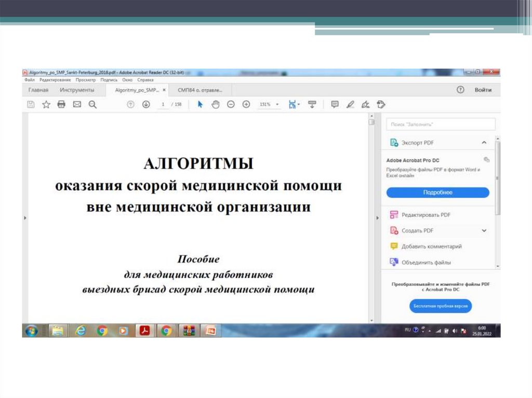The width and height of the screenshot is (532, 398).
Task: Open the 151% zoom level dropdown
Action: point(270,104)
